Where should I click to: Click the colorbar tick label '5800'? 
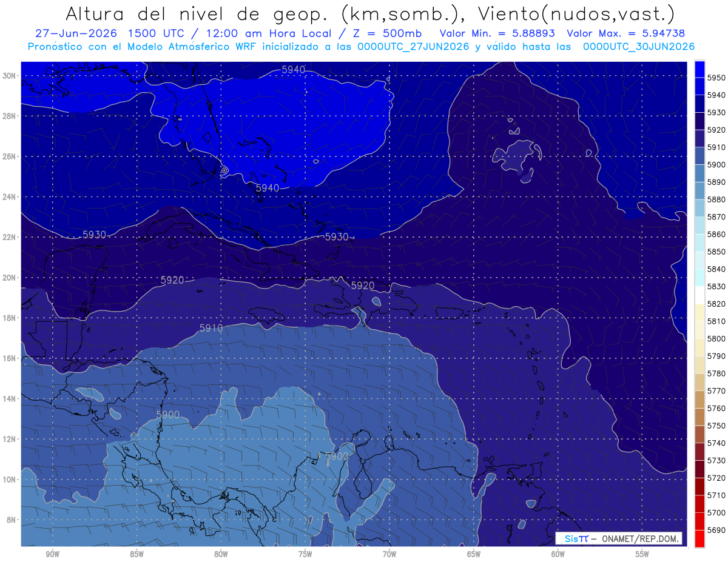(x=717, y=338)
